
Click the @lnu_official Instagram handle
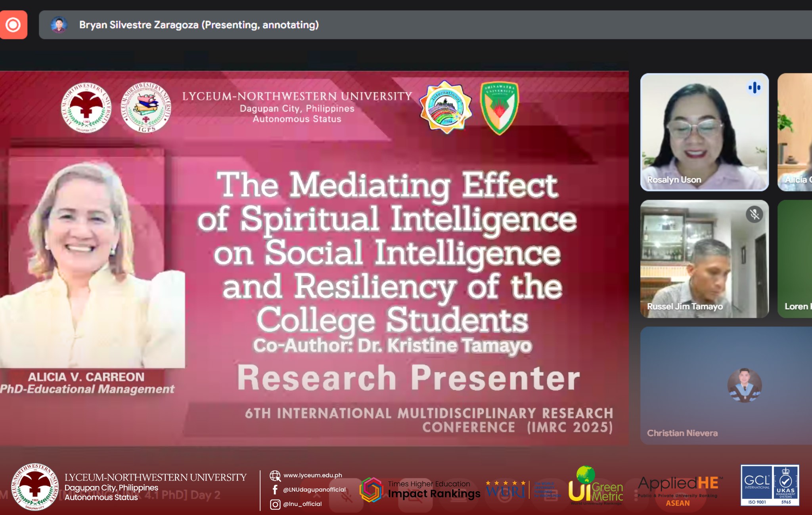(x=302, y=504)
